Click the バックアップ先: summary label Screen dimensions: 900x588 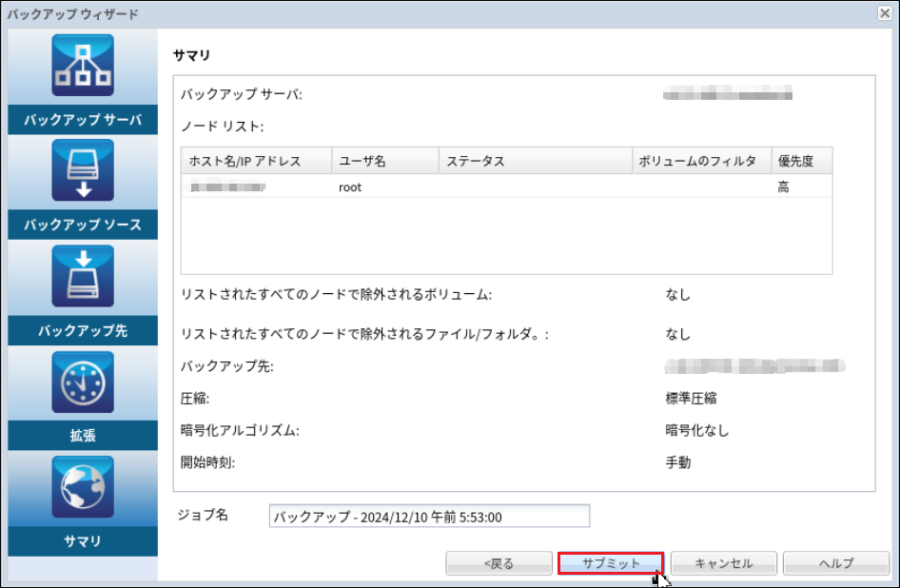pyautogui.click(x=227, y=365)
